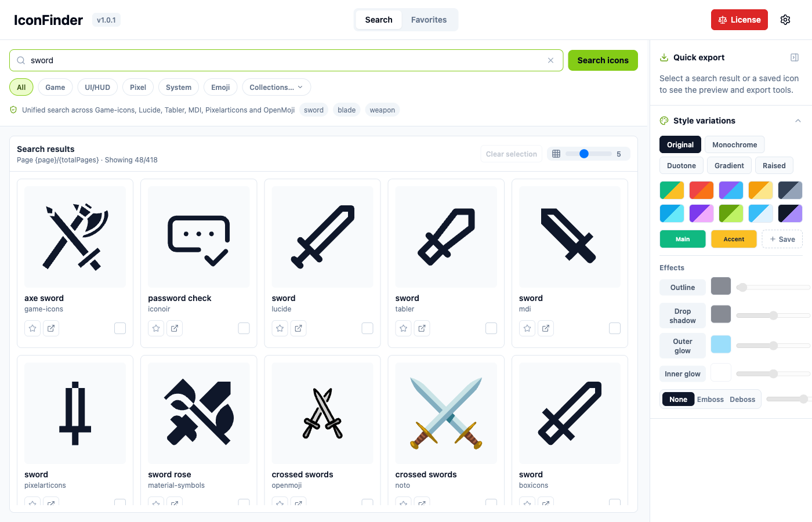The image size is (812, 522).
Task: Star the password check icon
Action: click(x=156, y=328)
